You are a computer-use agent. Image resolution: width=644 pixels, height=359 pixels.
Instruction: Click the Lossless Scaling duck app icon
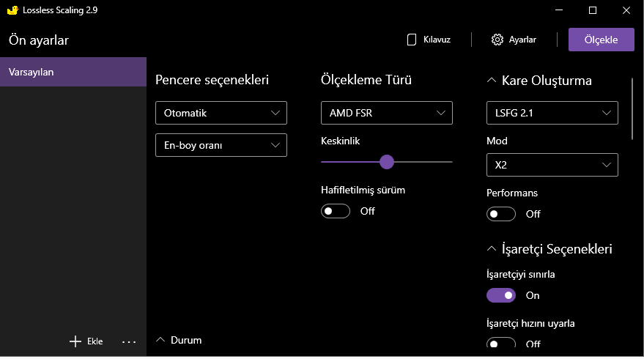coord(12,10)
